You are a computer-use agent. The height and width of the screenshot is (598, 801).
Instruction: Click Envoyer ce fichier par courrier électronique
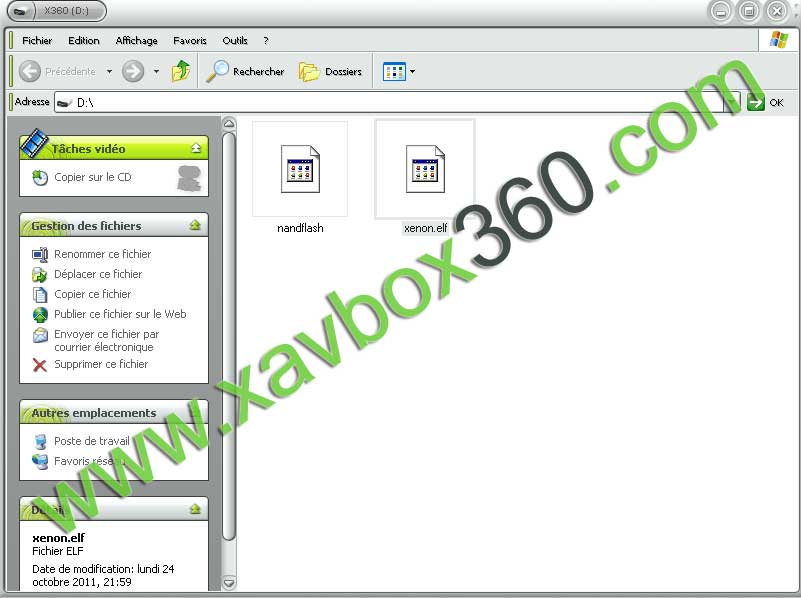click(x=106, y=340)
